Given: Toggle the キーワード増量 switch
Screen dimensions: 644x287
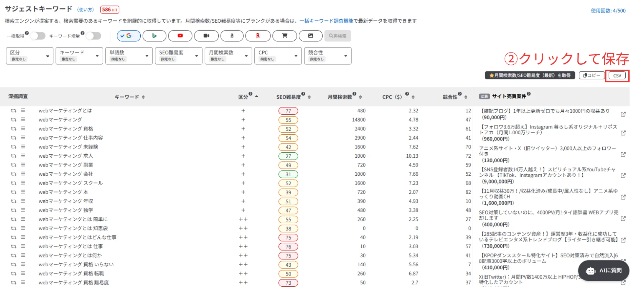Looking at the screenshot, I should coord(93,36).
